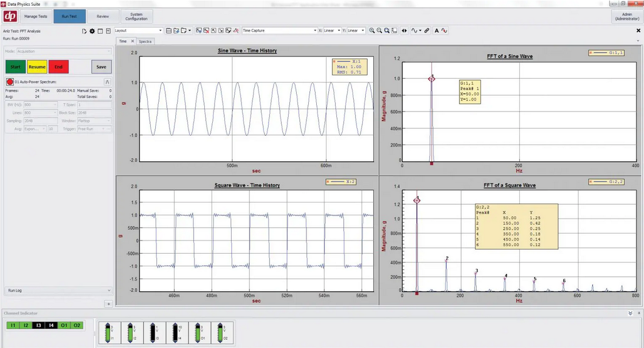Open the Review tab

point(103,16)
